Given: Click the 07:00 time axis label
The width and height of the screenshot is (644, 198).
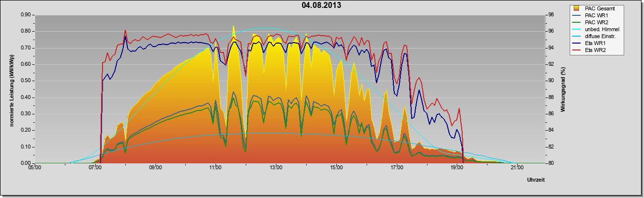Looking at the screenshot, I should [x=95, y=168].
